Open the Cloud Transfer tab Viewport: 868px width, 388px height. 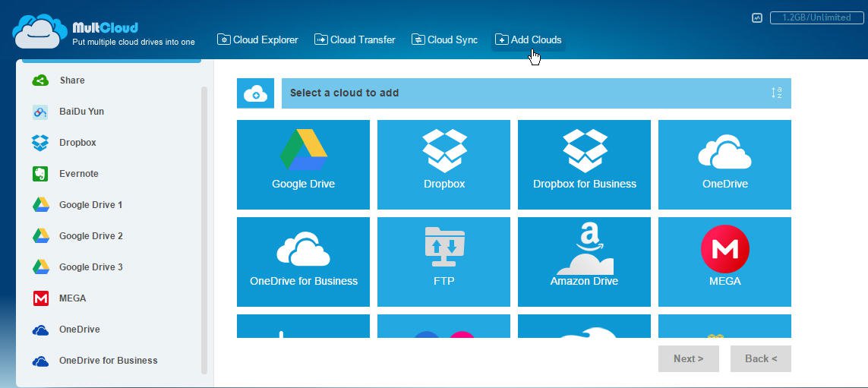click(x=355, y=39)
